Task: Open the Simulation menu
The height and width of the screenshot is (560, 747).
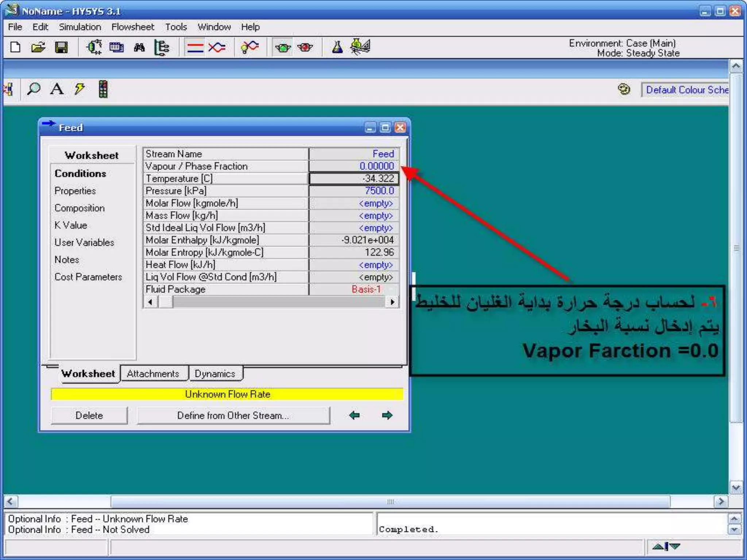Action: click(x=80, y=27)
